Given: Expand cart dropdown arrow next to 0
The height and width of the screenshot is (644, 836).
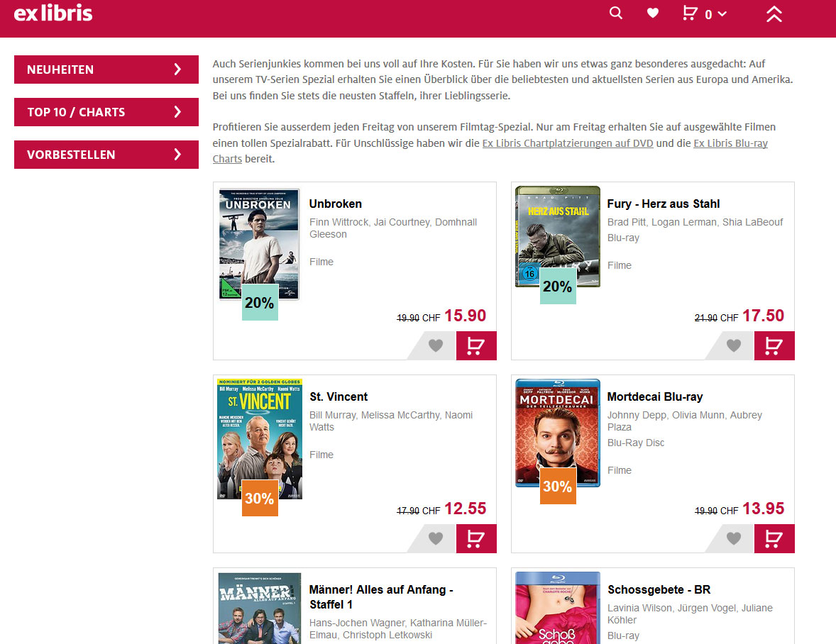Looking at the screenshot, I should [x=722, y=14].
